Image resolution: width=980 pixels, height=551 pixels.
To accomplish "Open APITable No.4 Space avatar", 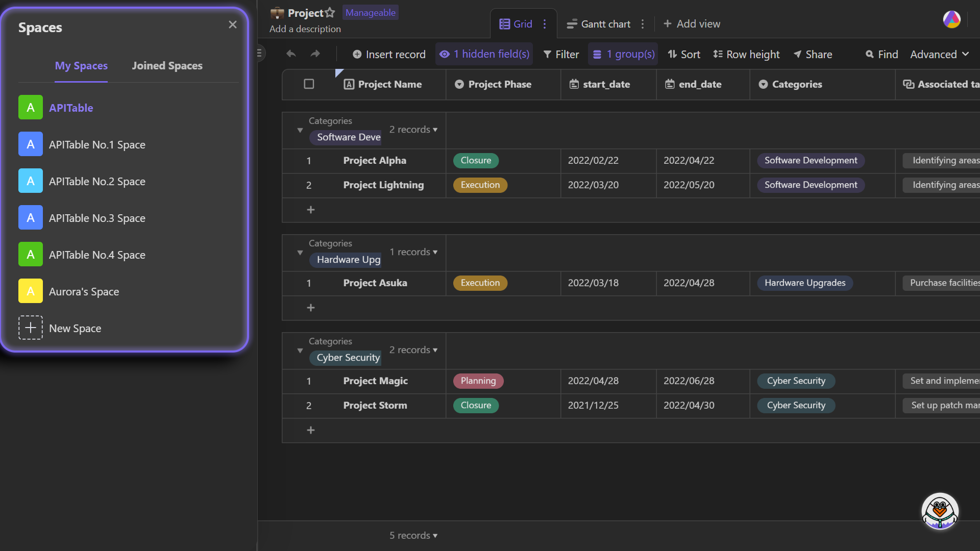I will (31, 255).
